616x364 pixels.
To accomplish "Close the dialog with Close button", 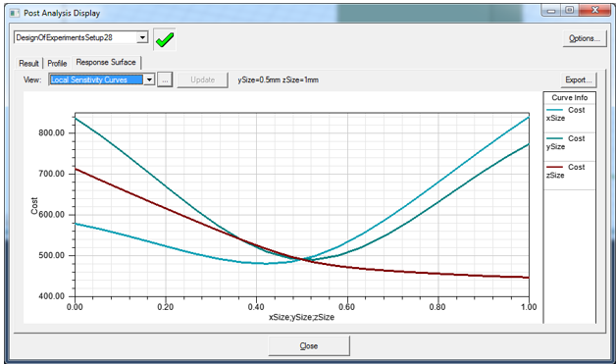I will (309, 346).
